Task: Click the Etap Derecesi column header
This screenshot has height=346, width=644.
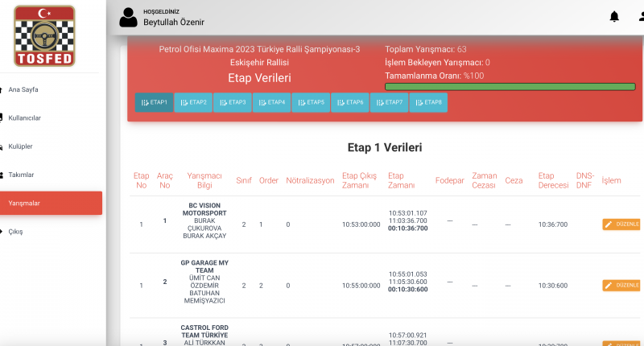Action: tap(553, 180)
